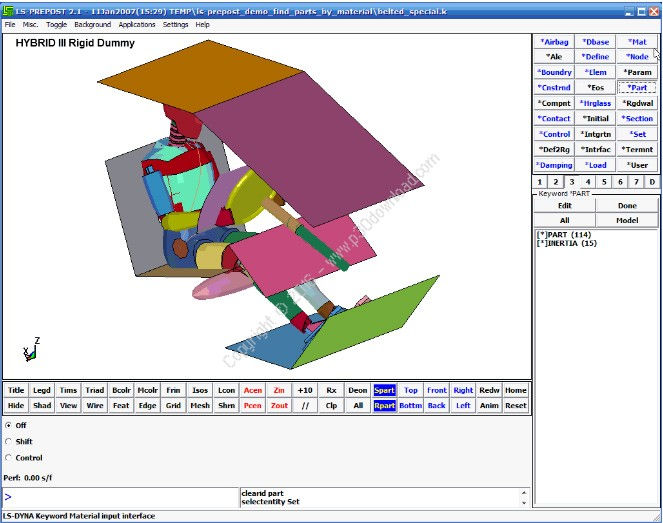Click the Zin zoom in button
This screenshot has height=523, width=663.
(x=279, y=390)
